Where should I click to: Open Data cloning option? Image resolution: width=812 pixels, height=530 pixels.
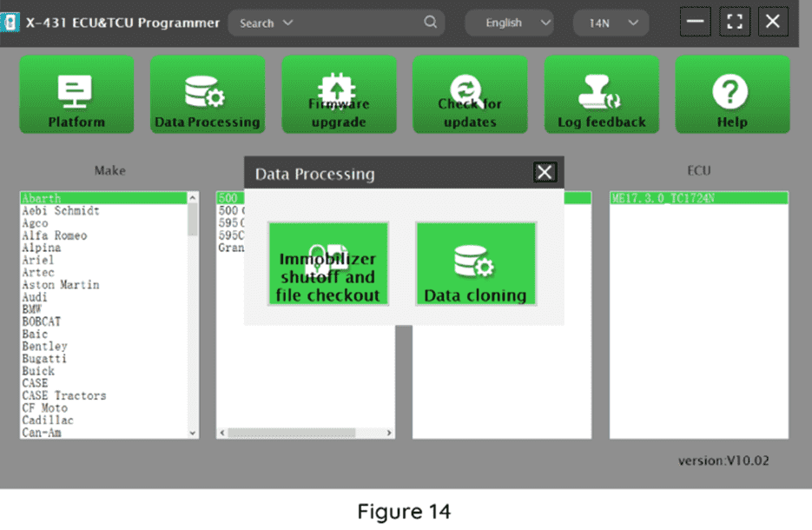pos(476,264)
